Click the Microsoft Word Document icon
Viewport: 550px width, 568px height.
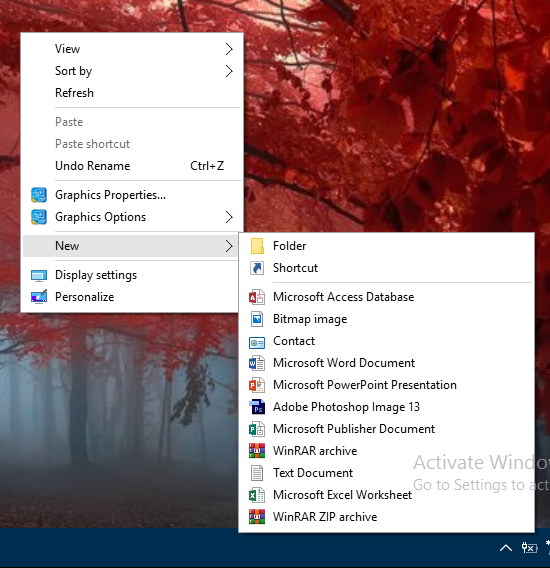pyautogui.click(x=257, y=363)
